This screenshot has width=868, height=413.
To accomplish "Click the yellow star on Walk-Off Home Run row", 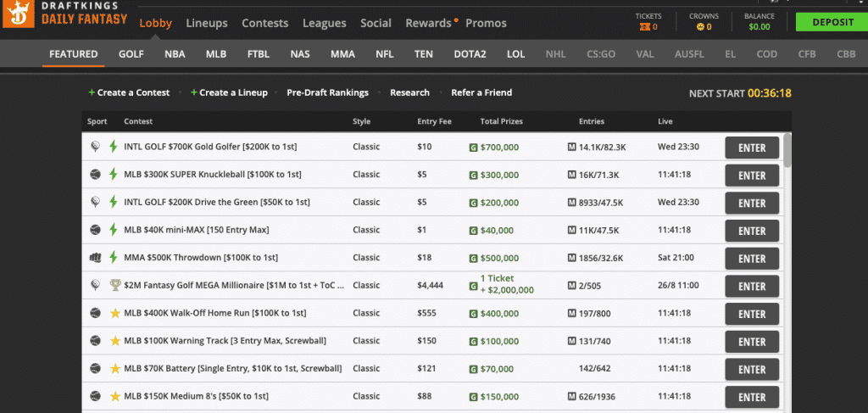I will pos(114,313).
